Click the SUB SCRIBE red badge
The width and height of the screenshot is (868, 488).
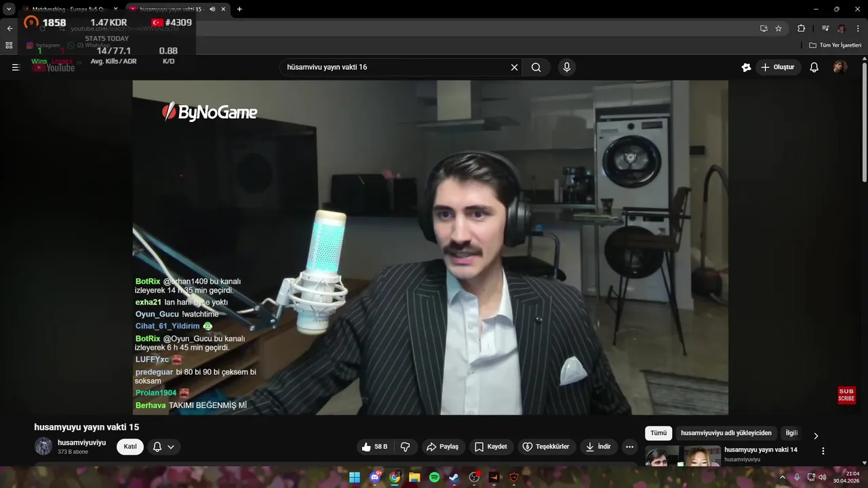coord(846,395)
